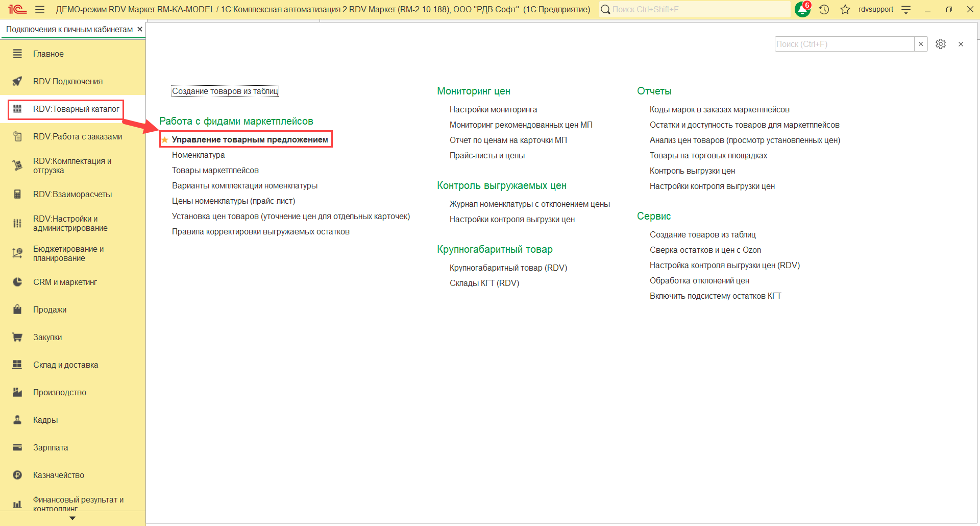
Task: Select the Продажи section in sidebar
Action: coord(50,309)
